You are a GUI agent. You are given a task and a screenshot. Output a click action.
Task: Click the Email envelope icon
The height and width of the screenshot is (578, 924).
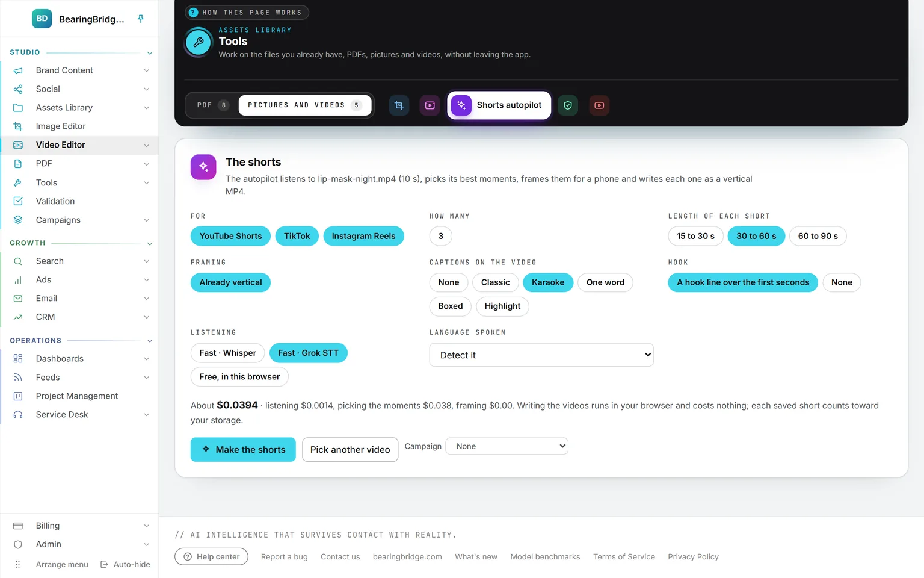pyautogui.click(x=18, y=299)
